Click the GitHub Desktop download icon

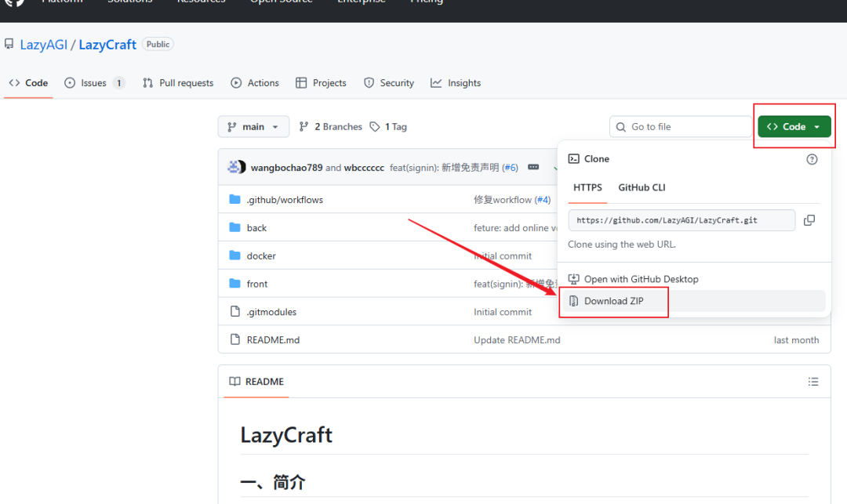(x=573, y=279)
